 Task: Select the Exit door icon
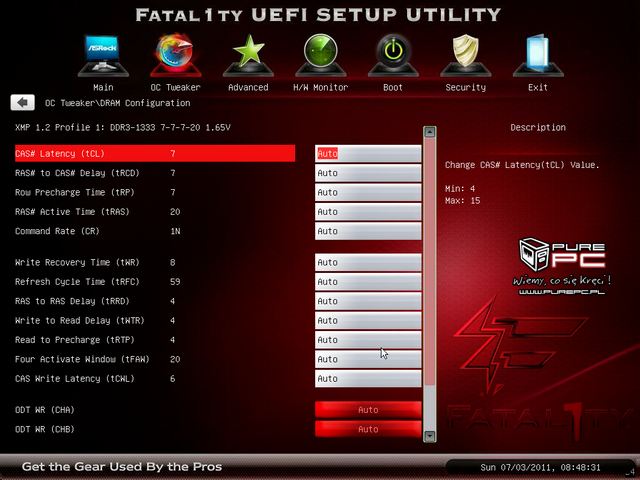(x=538, y=56)
